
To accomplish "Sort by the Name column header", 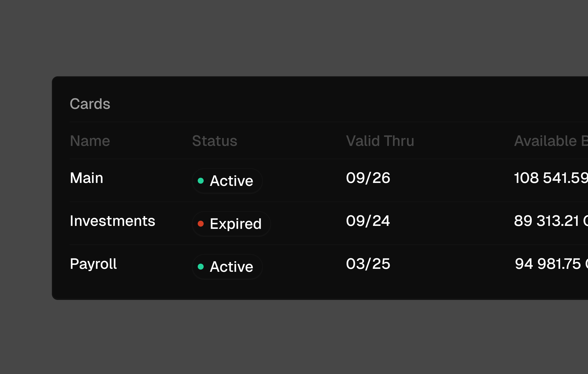I will (90, 141).
